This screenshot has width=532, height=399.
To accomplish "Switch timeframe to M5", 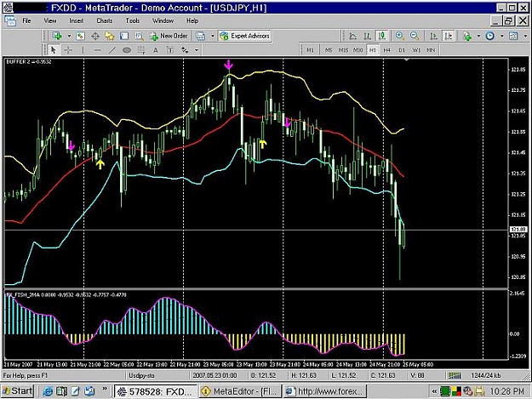I will [329, 50].
